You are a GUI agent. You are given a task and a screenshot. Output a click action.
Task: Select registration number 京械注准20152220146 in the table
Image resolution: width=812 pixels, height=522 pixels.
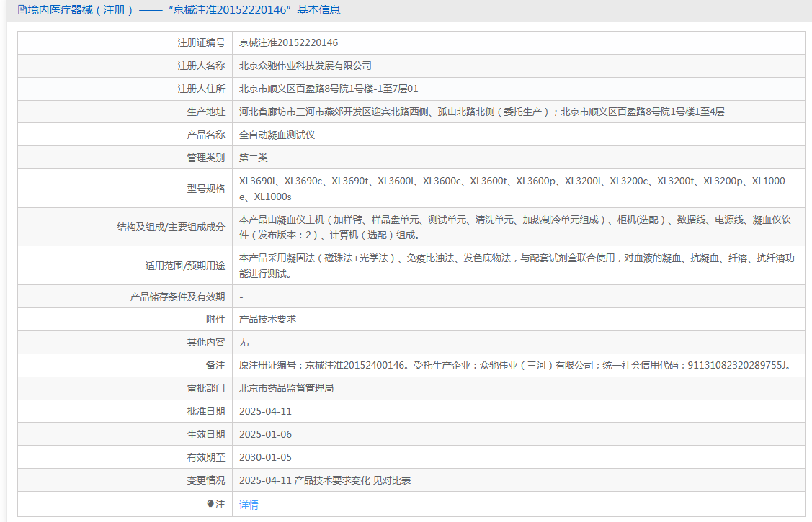click(x=288, y=42)
